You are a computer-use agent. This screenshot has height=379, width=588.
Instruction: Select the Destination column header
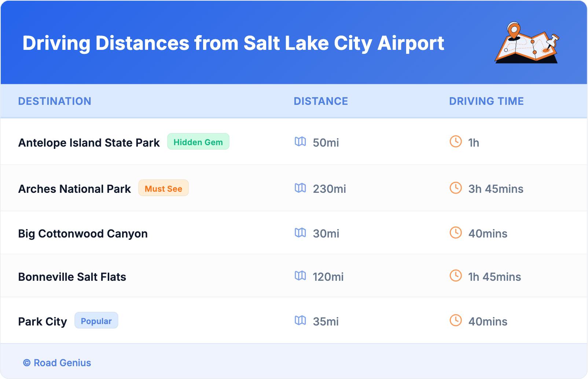[55, 101]
